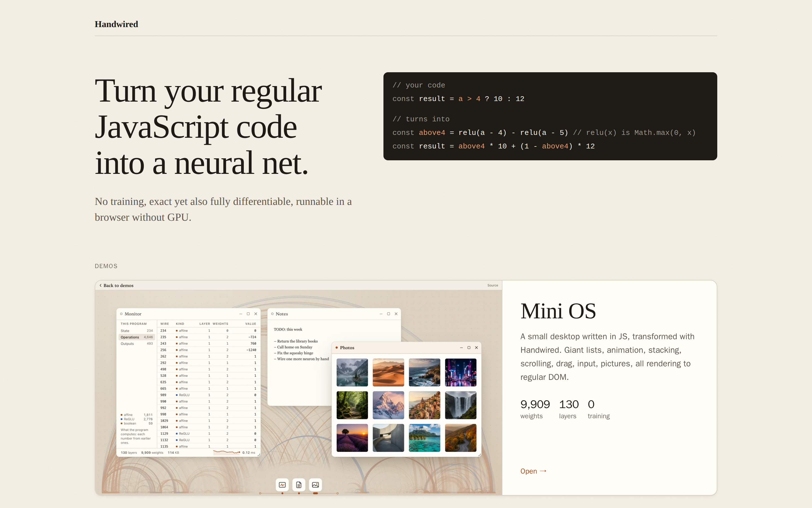The height and width of the screenshot is (508, 812).
Task: Click the Notes text 'TODO: this week'
Action: (288, 329)
